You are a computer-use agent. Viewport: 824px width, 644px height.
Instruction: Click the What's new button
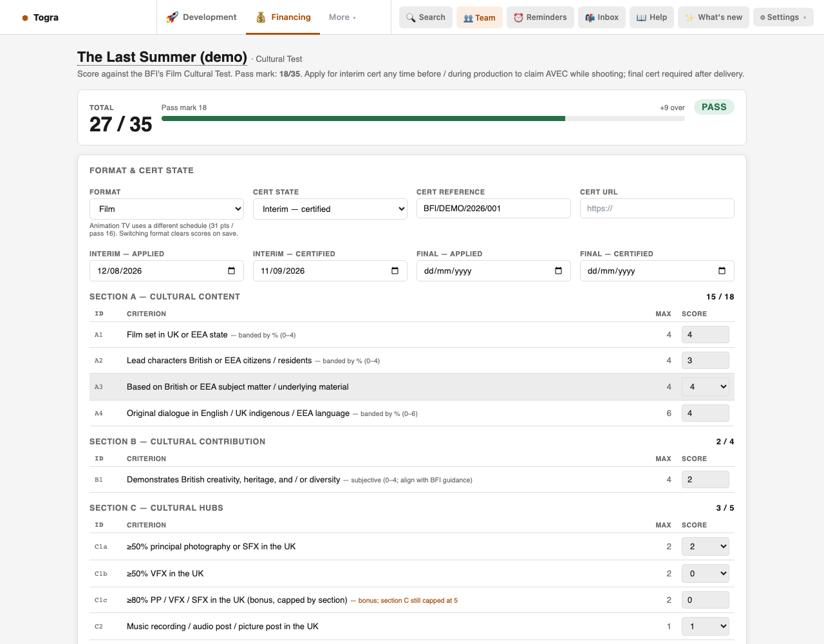click(713, 17)
